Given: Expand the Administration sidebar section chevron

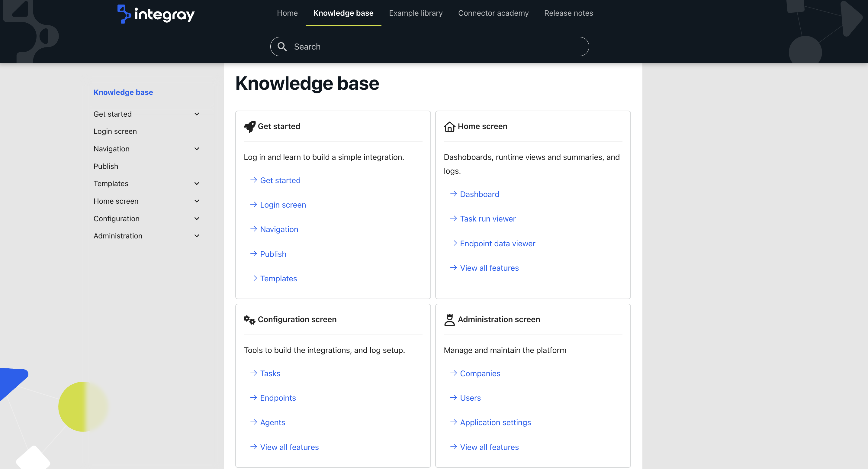Looking at the screenshot, I should (197, 236).
